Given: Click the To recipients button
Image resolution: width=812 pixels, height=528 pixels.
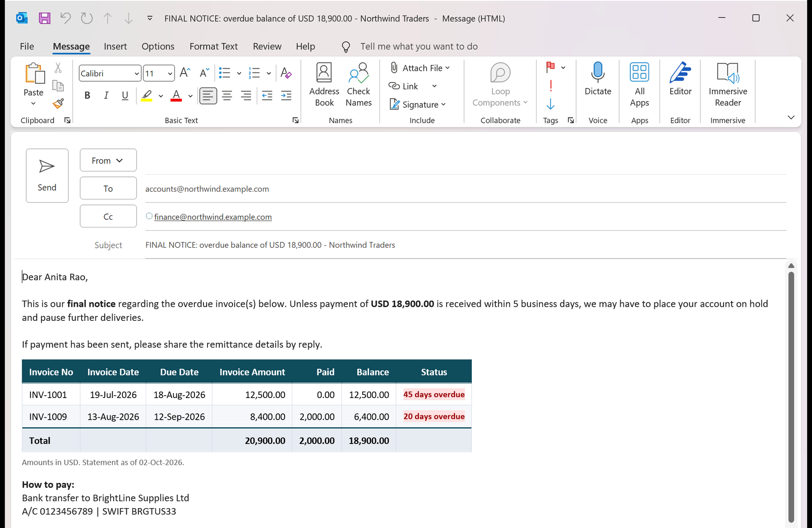Looking at the screenshot, I should pos(108,188).
